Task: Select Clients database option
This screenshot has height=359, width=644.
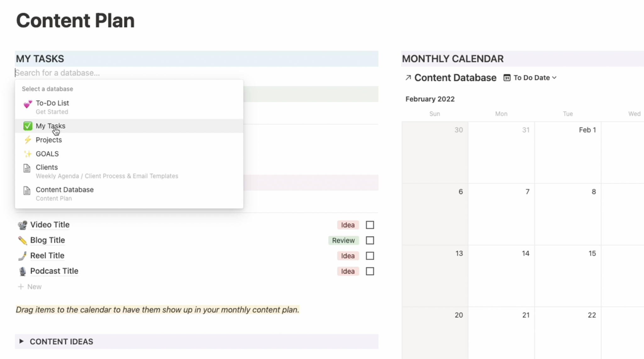Action: (x=46, y=167)
